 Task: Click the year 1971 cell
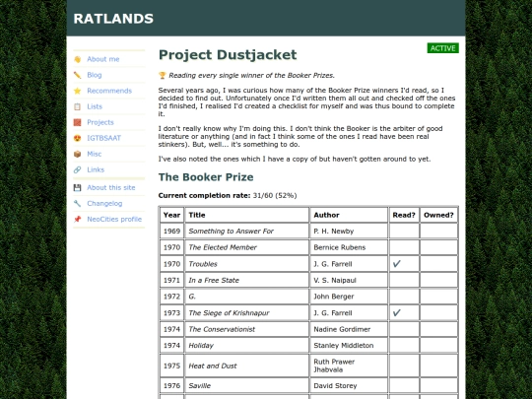[x=171, y=280]
